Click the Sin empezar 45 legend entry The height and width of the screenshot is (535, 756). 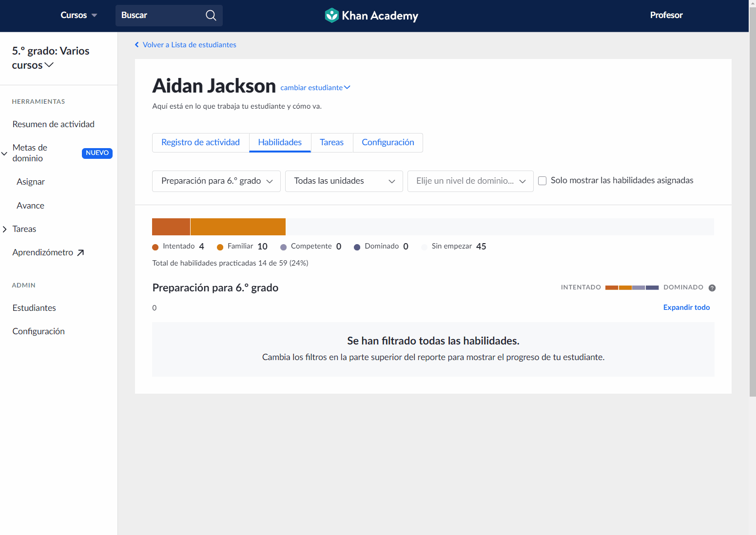click(453, 247)
